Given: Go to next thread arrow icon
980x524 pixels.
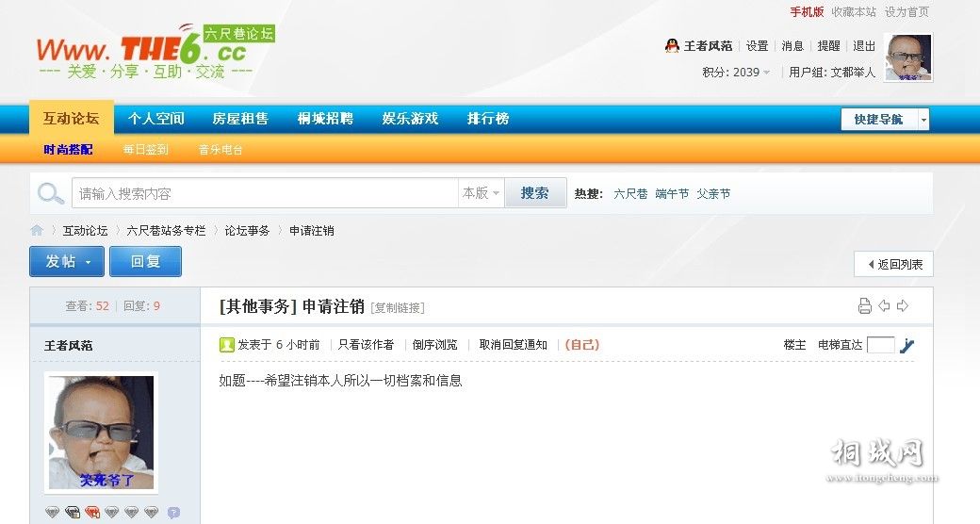Looking at the screenshot, I should [x=903, y=306].
